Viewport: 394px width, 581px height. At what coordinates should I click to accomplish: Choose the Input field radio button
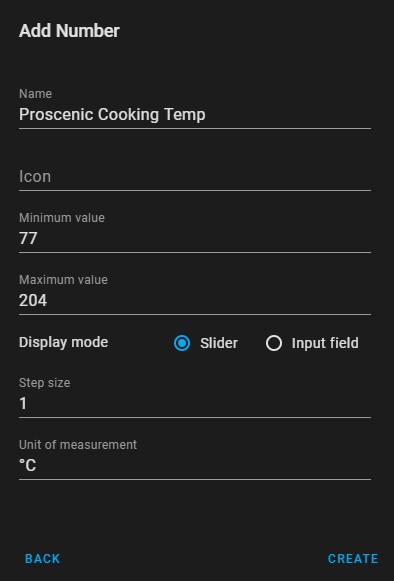(274, 343)
